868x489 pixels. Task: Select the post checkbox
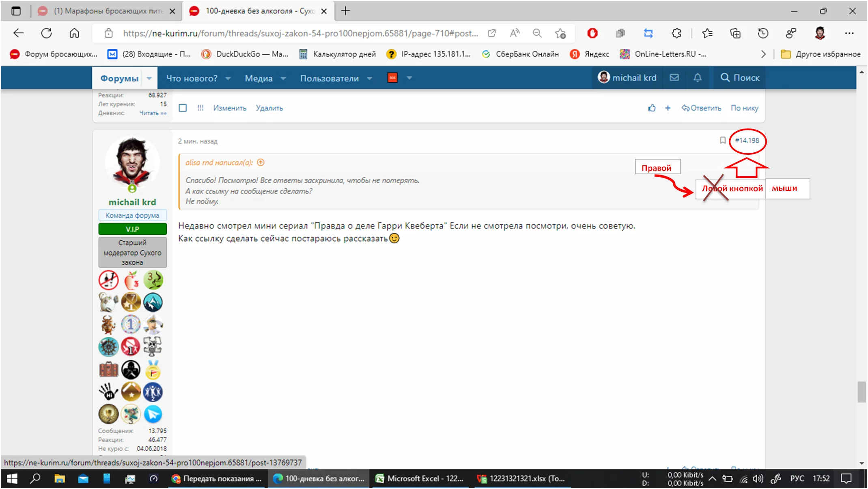click(183, 108)
